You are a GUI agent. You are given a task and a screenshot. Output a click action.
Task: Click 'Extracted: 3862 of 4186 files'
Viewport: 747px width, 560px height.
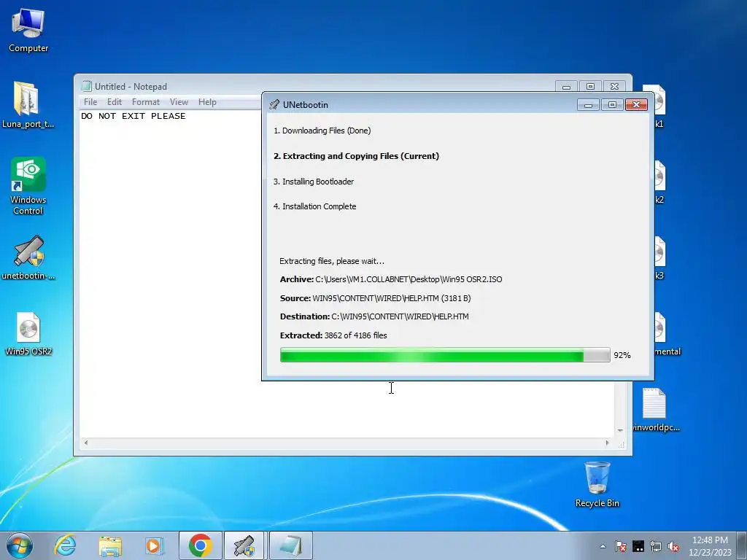coord(333,335)
